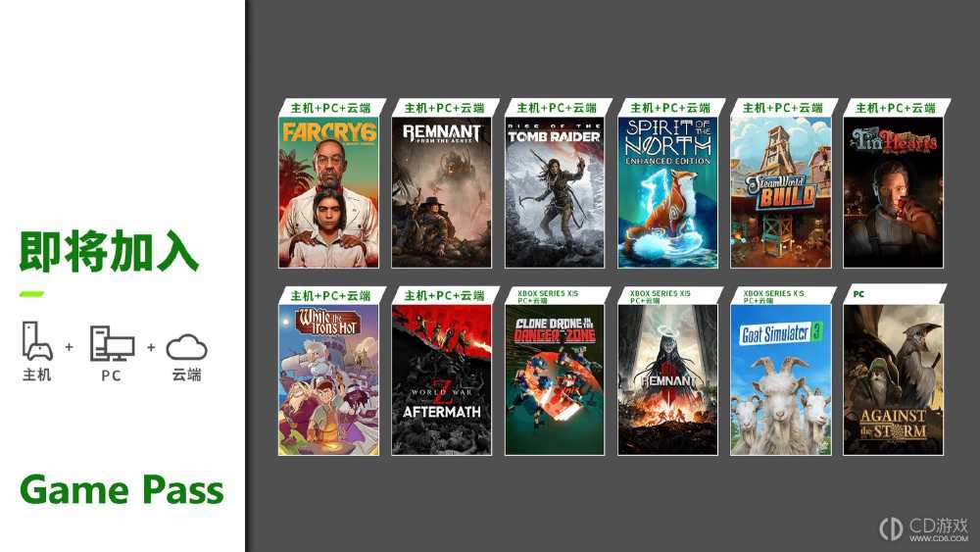Click the cloud icon above 云端
This screenshot has height=552, width=980.
pyautogui.click(x=186, y=347)
